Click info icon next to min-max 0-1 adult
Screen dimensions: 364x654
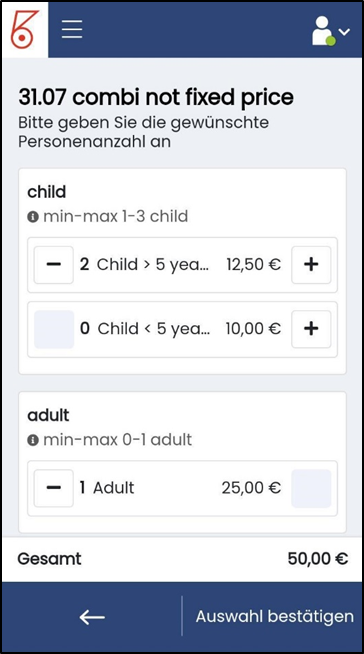point(33,440)
